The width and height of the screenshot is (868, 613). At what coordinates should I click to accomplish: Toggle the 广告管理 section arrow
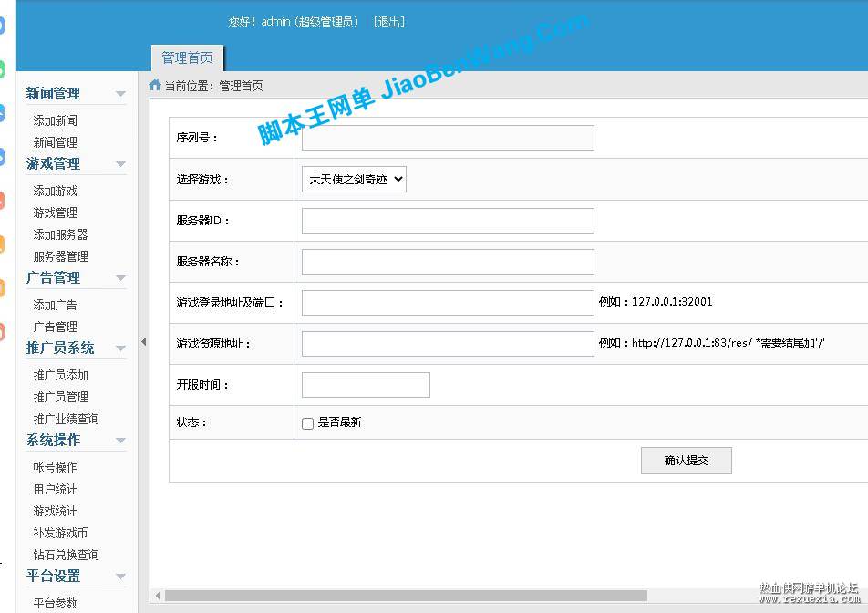pos(120,278)
